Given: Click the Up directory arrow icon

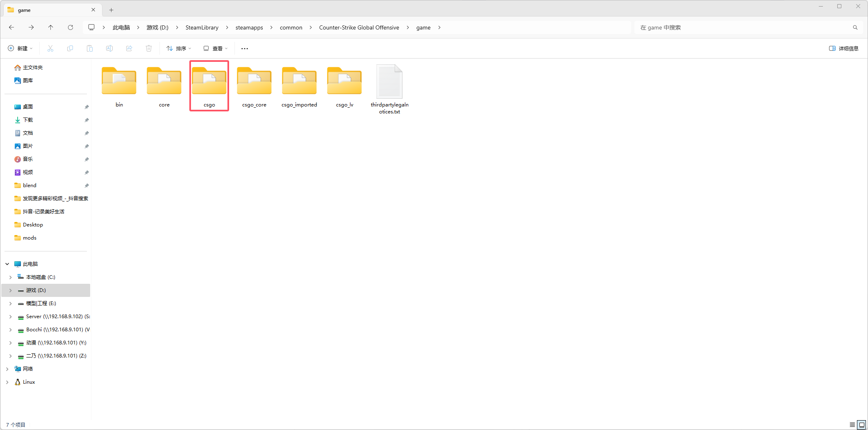Looking at the screenshot, I should coord(51,27).
